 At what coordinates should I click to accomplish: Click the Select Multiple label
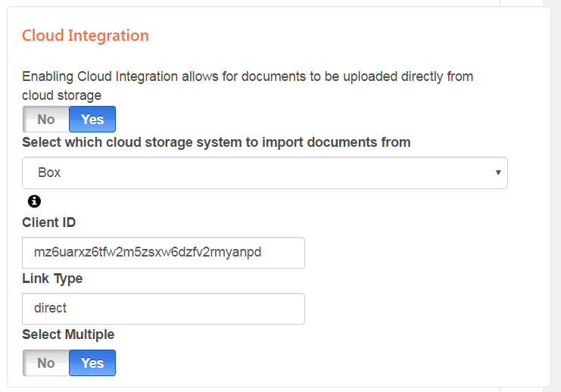[68, 334]
